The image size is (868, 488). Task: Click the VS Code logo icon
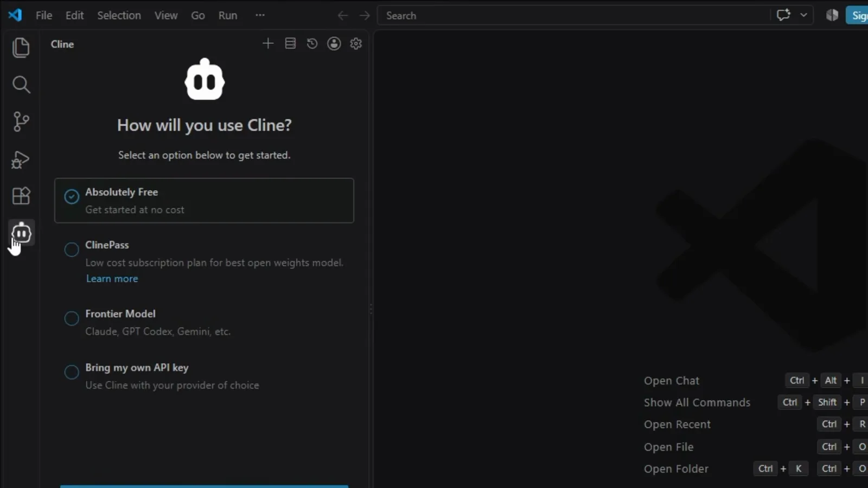point(15,15)
